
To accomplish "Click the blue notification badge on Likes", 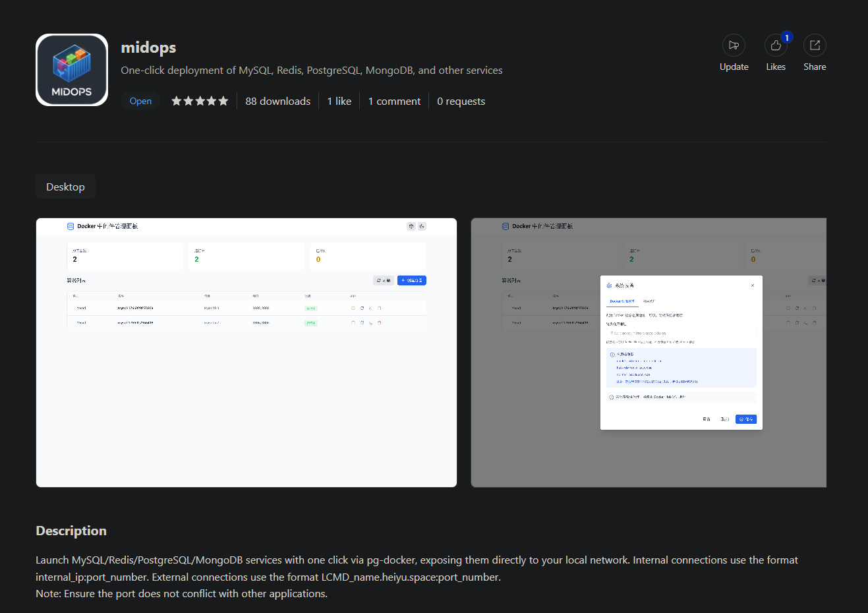I will (787, 38).
